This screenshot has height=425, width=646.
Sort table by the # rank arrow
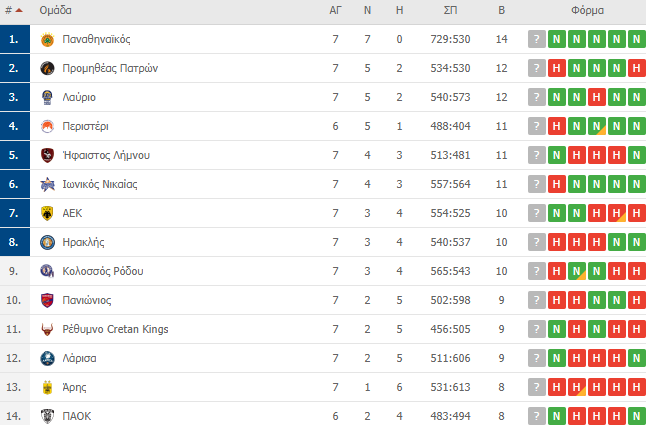(19, 10)
